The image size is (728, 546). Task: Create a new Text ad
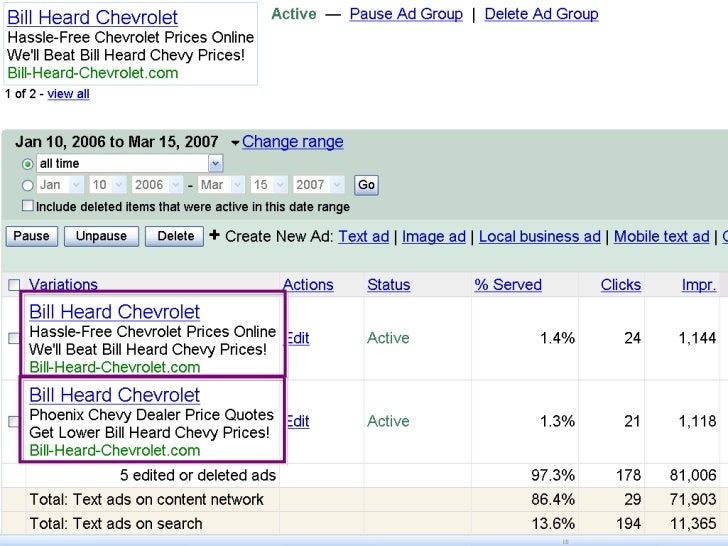(364, 236)
